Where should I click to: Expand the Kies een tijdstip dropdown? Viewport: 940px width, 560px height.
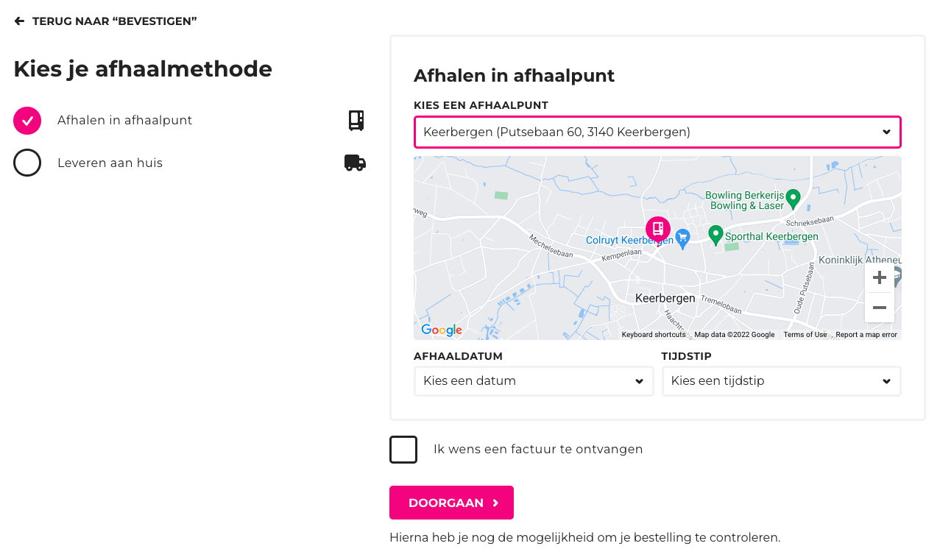click(x=781, y=381)
